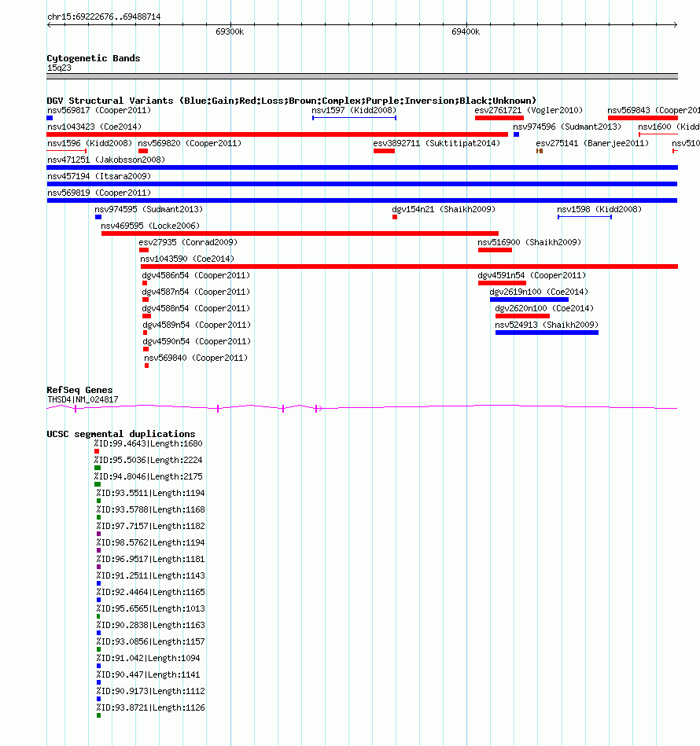Viewport: 700px width, 746px height.
Task: Click the red dgv4591n54 (Cooper2011) bar
Action: point(502,283)
